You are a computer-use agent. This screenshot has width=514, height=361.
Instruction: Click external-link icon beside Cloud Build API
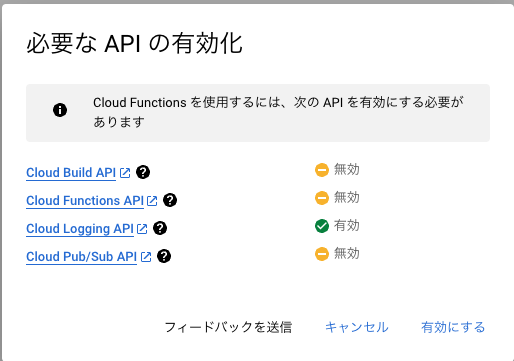pyautogui.click(x=125, y=173)
